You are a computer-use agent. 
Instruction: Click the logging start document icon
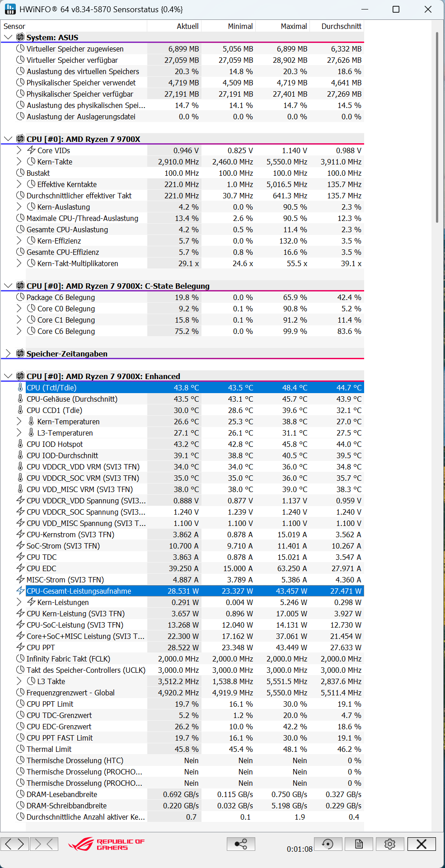359,844
